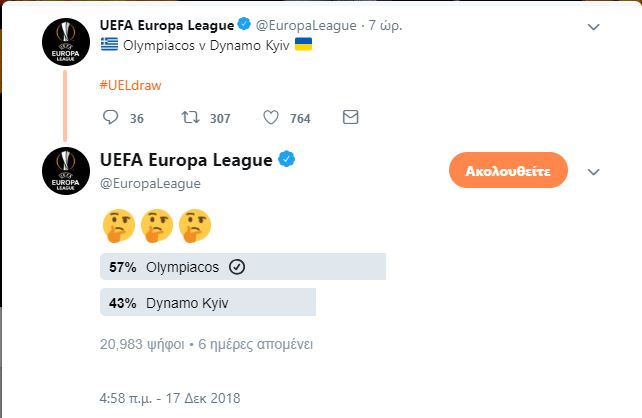Open the #UELdraw hashtag link
The width and height of the screenshot is (642, 418).
(x=131, y=85)
